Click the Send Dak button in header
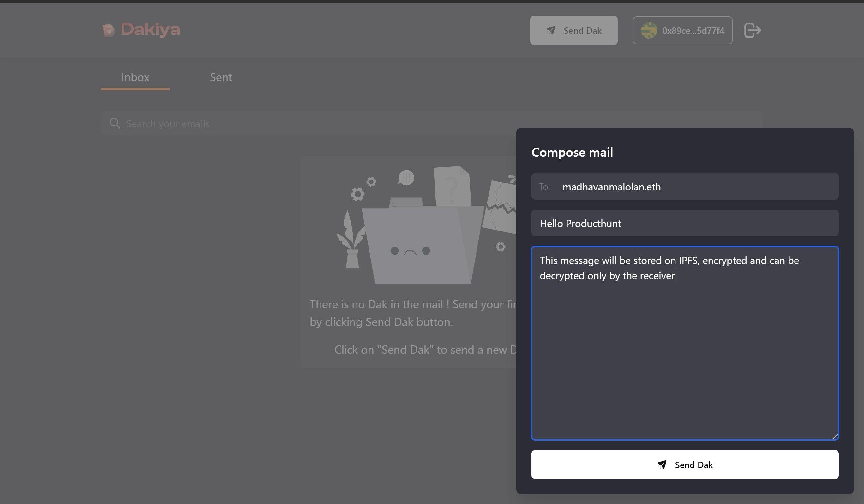The width and height of the screenshot is (864, 504). (573, 30)
